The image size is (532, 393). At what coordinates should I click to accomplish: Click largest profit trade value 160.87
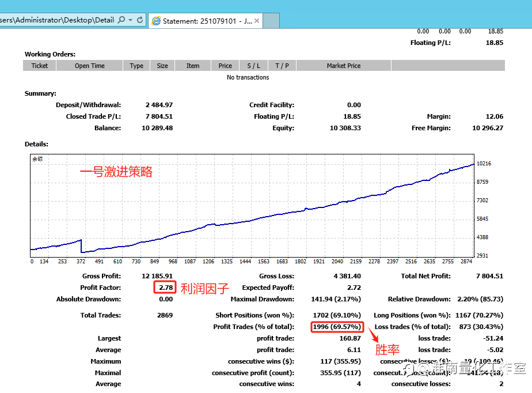coord(350,338)
